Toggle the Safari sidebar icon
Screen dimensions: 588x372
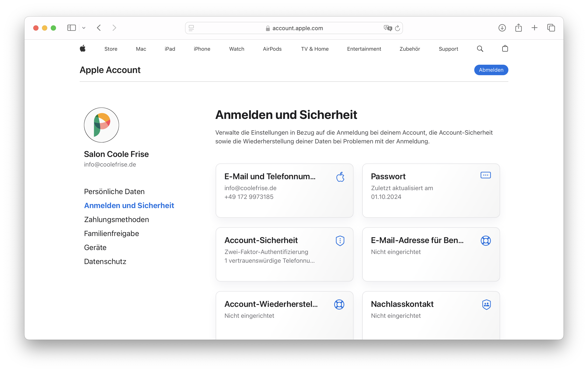point(72,28)
